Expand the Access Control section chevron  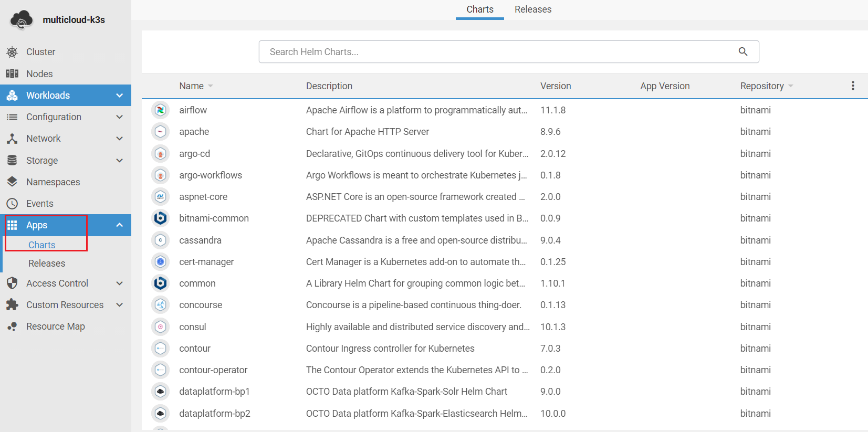point(120,283)
